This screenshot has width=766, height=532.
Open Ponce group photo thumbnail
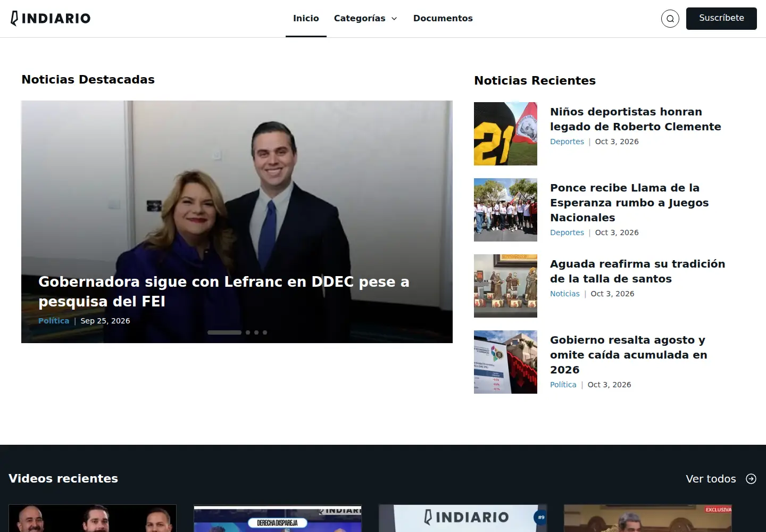(x=505, y=210)
